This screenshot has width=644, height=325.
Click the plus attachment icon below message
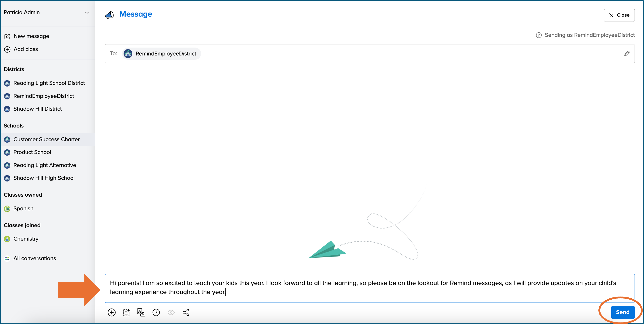(111, 312)
